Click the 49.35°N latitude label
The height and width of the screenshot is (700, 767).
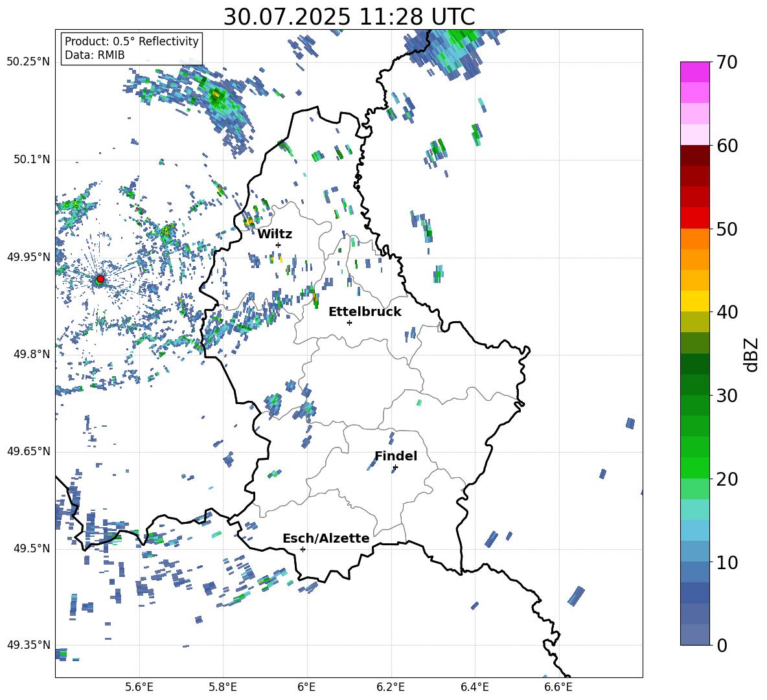point(29,645)
